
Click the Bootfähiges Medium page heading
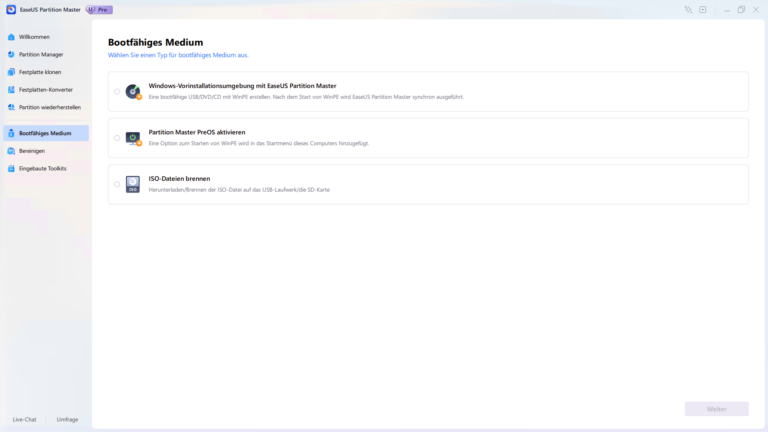pos(155,43)
